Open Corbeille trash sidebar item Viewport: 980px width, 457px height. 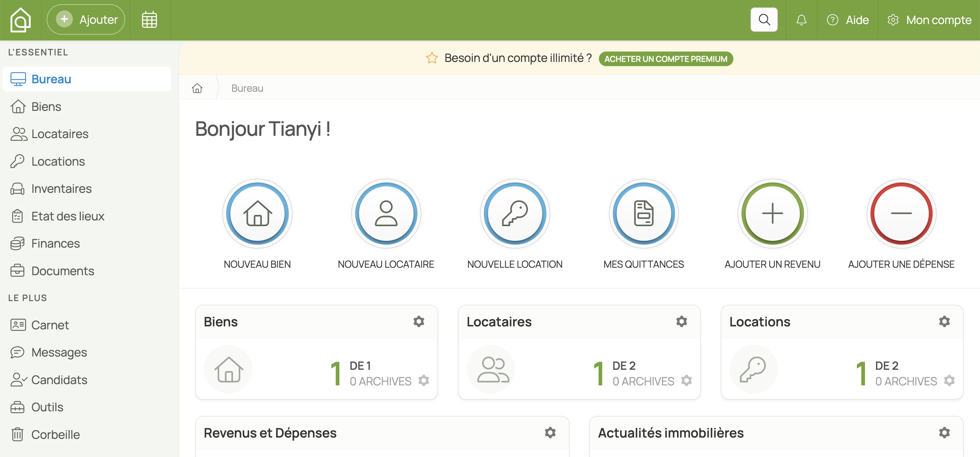point(87,435)
